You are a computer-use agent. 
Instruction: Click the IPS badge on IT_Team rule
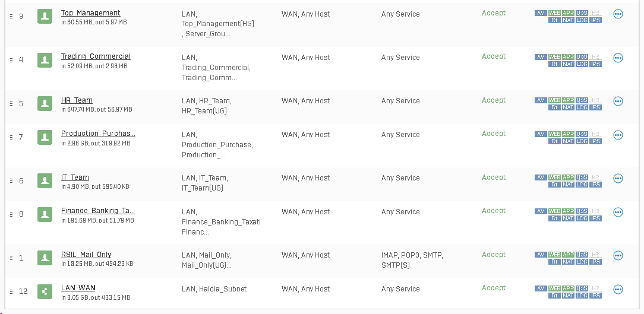click(595, 185)
